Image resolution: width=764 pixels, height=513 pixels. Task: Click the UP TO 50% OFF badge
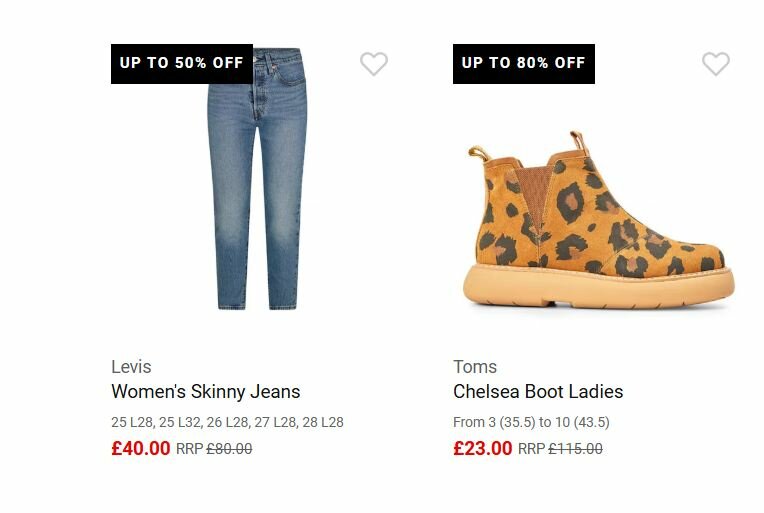click(x=182, y=63)
